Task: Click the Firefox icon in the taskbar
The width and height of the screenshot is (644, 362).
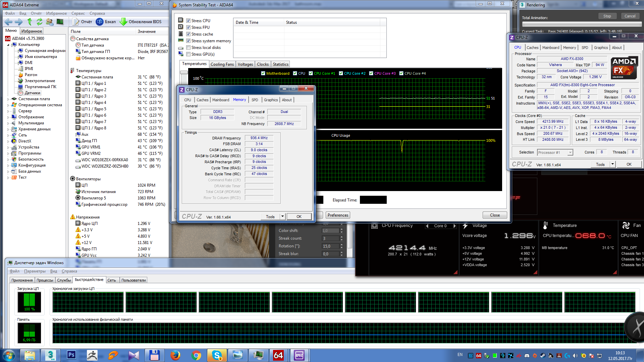Action: [x=175, y=355]
